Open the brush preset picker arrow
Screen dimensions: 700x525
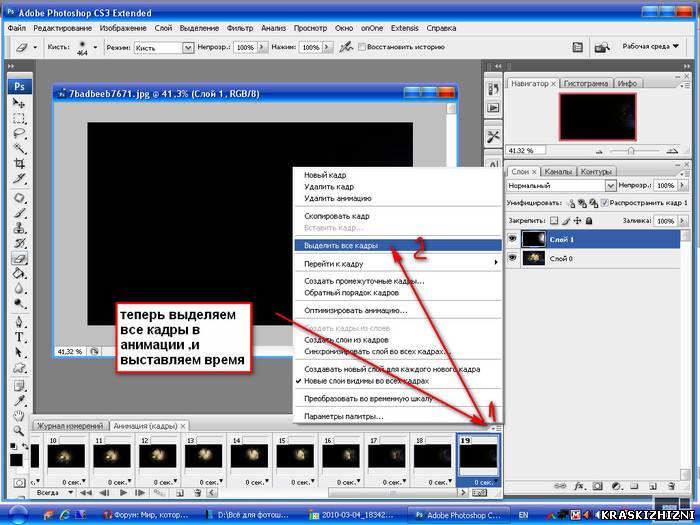tap(95, 47)
